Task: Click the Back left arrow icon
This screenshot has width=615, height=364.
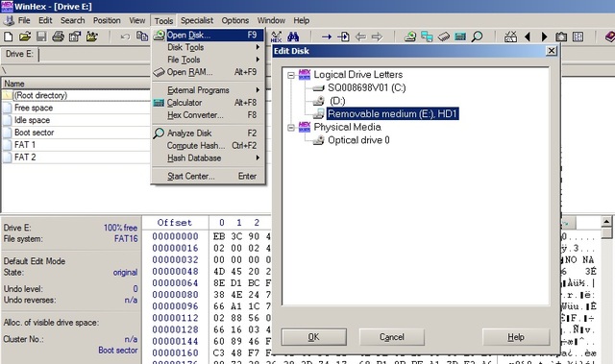Action: point(360,36)
